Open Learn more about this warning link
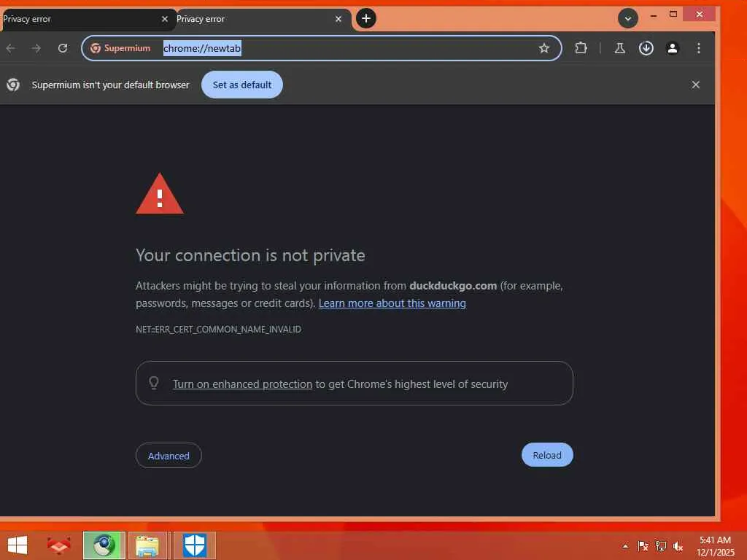 click(x=392, y=303)
